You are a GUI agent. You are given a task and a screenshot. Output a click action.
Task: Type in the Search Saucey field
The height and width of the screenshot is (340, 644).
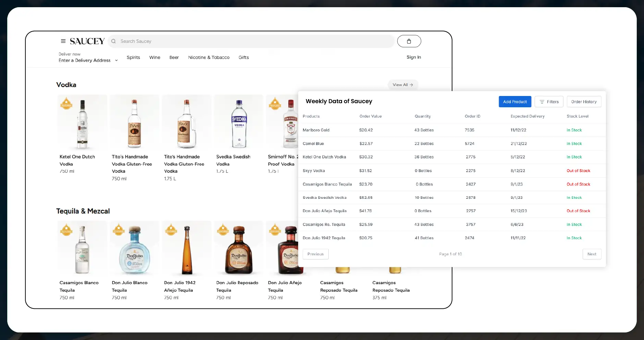[x=254, y=41]
